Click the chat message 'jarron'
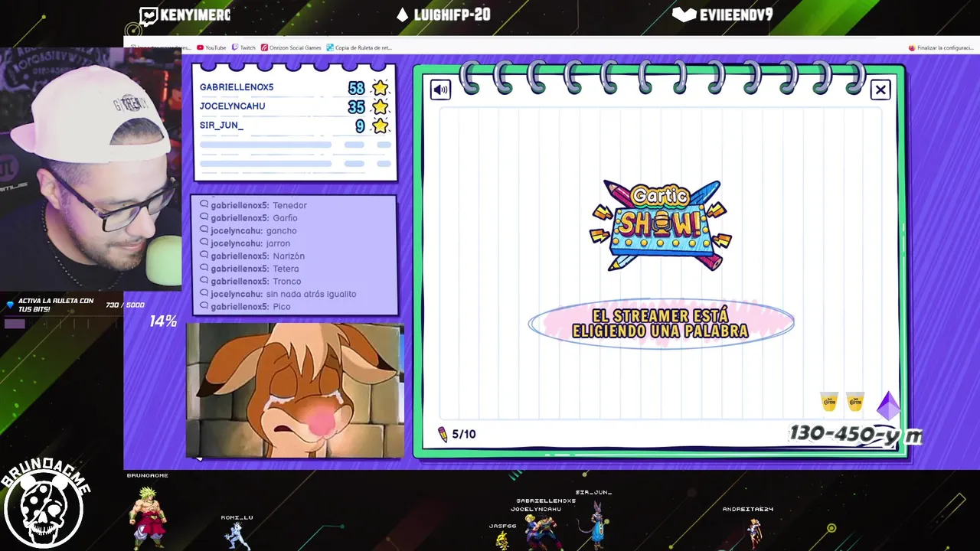980x551 pixels. 278,243
